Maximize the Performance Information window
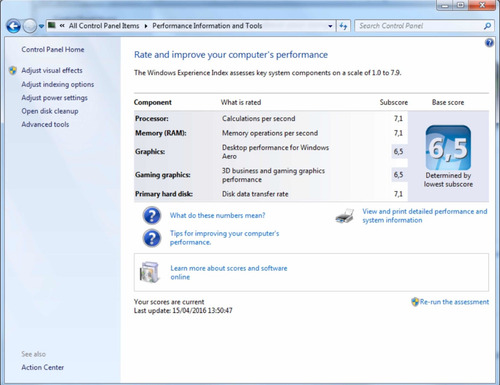 click(461, 5)
